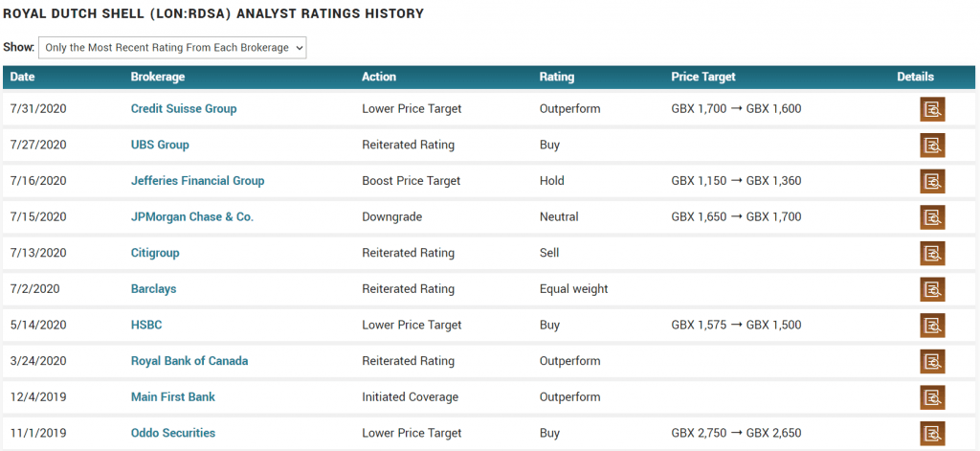Viewport: 980px width, 451px height.
Task: Expand the Show ratings filter dropdown
Action: coord(172,48)
